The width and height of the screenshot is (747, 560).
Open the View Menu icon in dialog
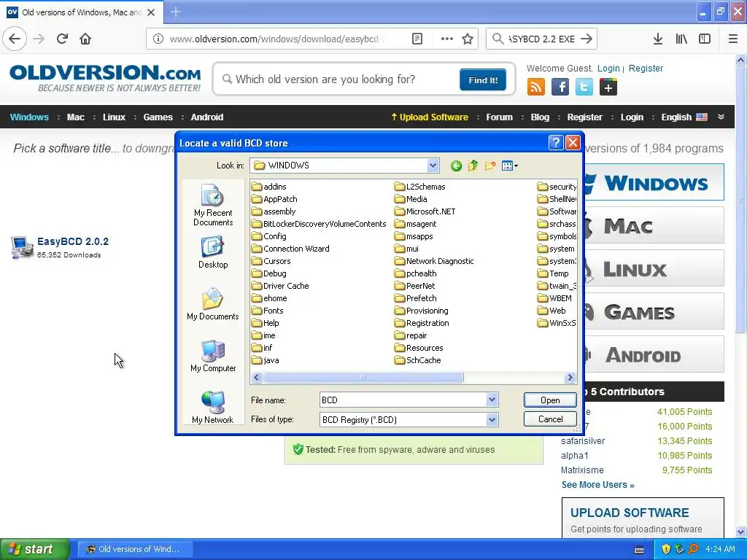(509, 166)
